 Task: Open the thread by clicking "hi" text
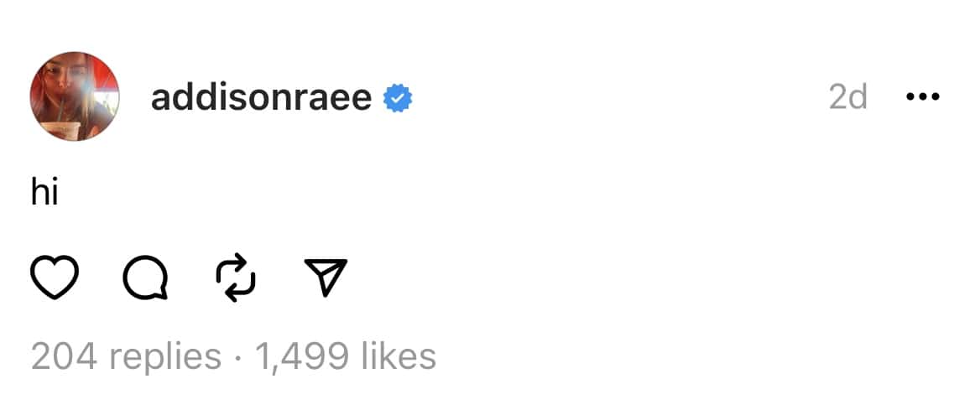43,194
